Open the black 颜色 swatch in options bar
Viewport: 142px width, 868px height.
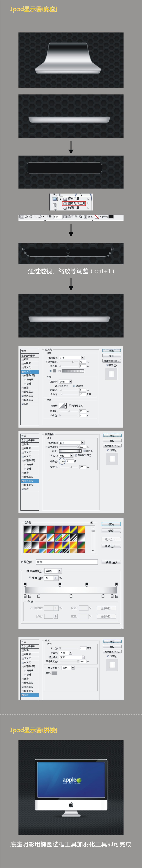(111, 217)
